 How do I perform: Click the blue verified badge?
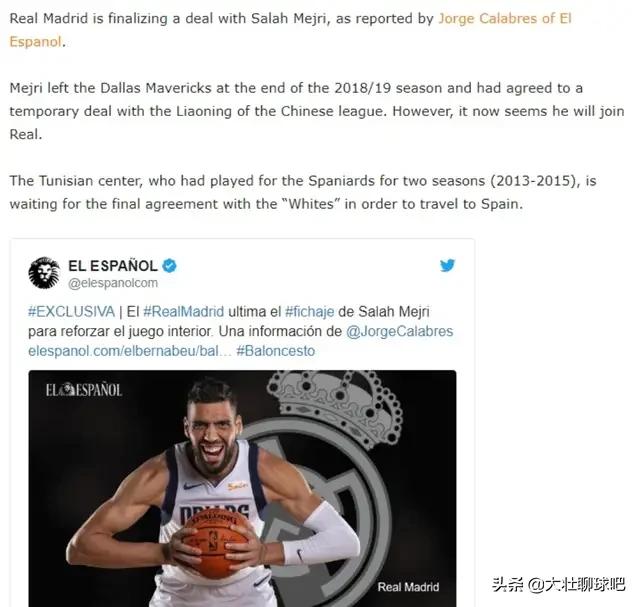tap(169, 266)
